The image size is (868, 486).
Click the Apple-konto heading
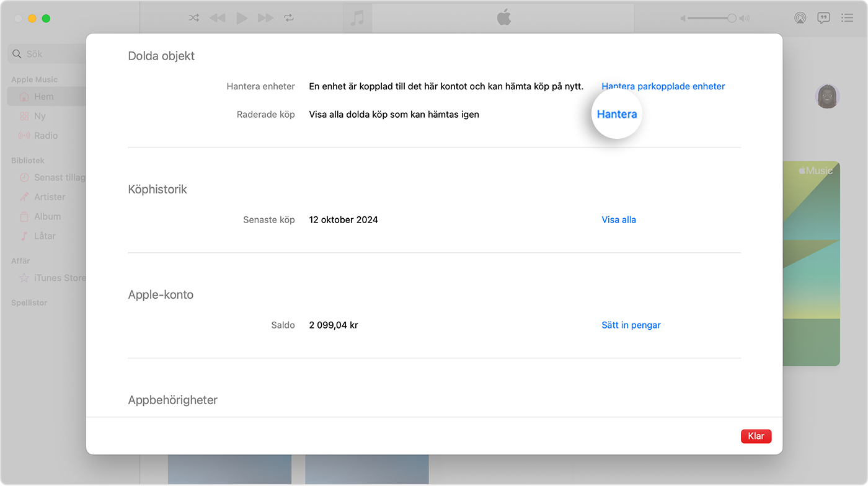pyautogui.click(x=161, y=294)
